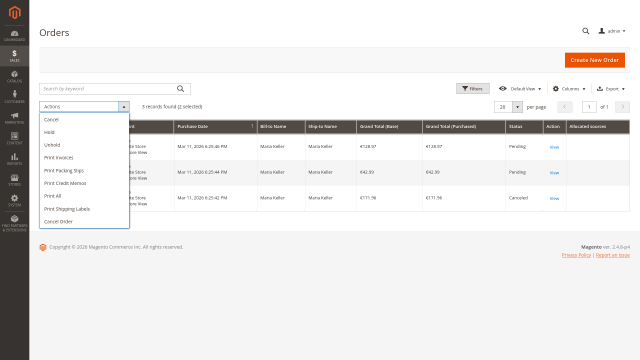This screenshot has height=360, width=640.
Task: Click the current page number field
Action: [x=589, y=107]
